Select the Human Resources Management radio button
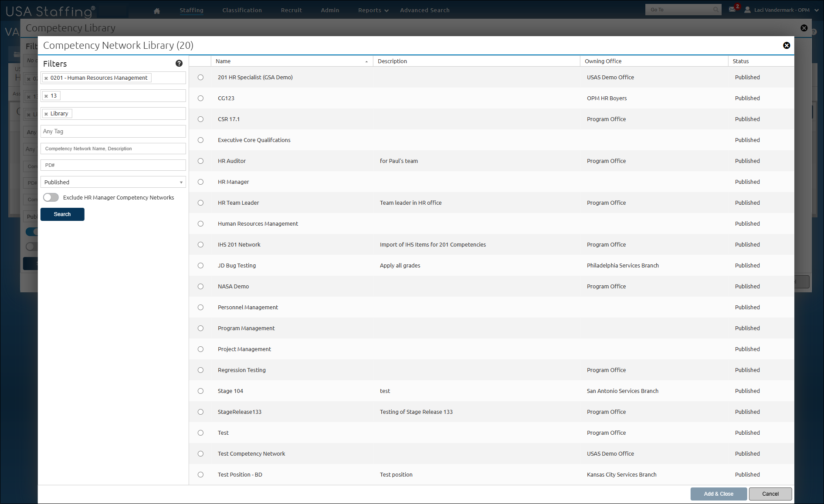The image size is (824, 504). (x=200, y=223)
